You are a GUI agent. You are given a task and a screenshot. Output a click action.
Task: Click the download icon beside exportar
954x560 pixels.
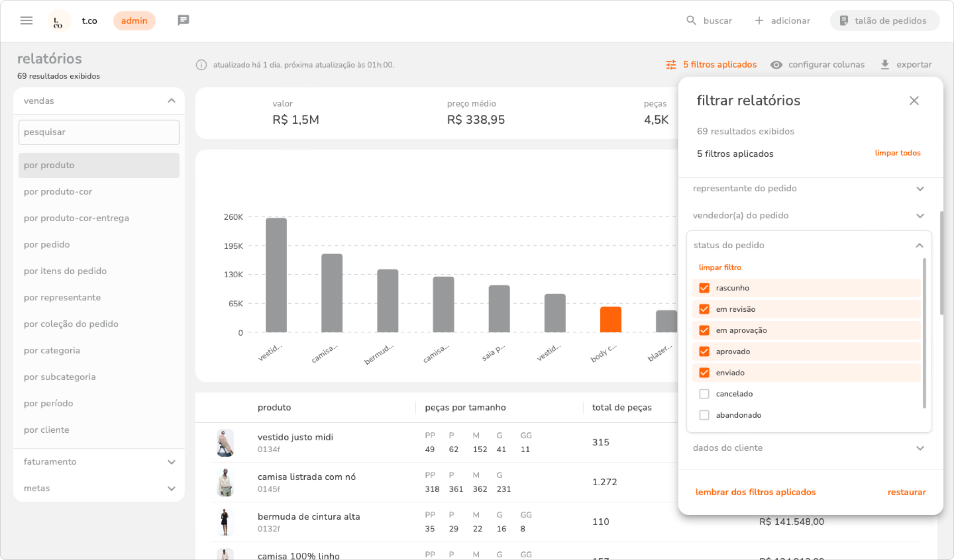885,65
